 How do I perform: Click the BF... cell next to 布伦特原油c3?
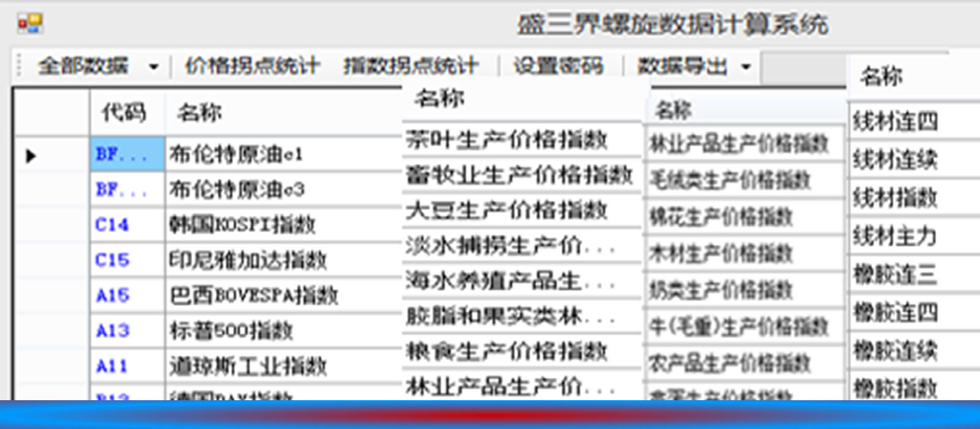coord(127,190)
